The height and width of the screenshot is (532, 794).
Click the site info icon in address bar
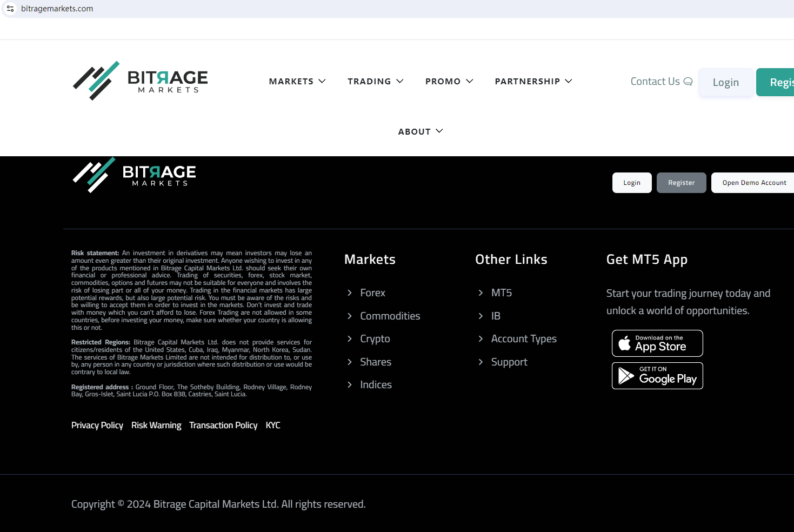point(10,9)
